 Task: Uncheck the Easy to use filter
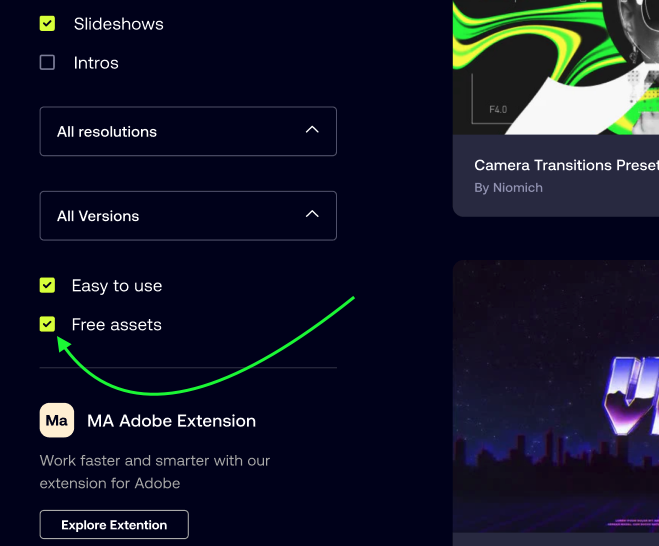[47, 285]
